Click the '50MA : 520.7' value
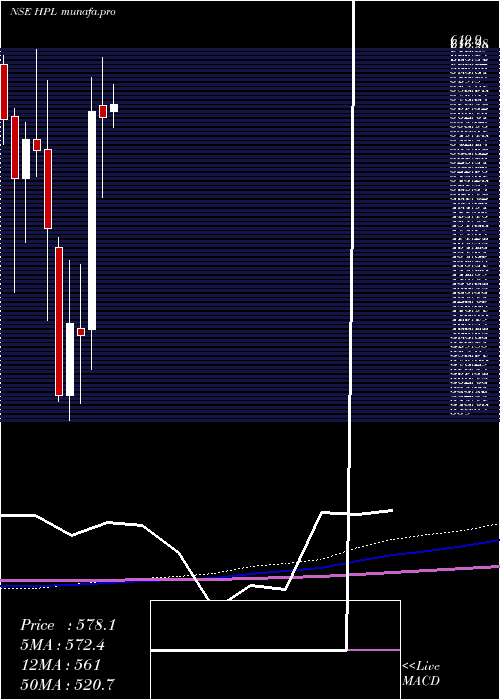500x700 pixels. [70, 685]
